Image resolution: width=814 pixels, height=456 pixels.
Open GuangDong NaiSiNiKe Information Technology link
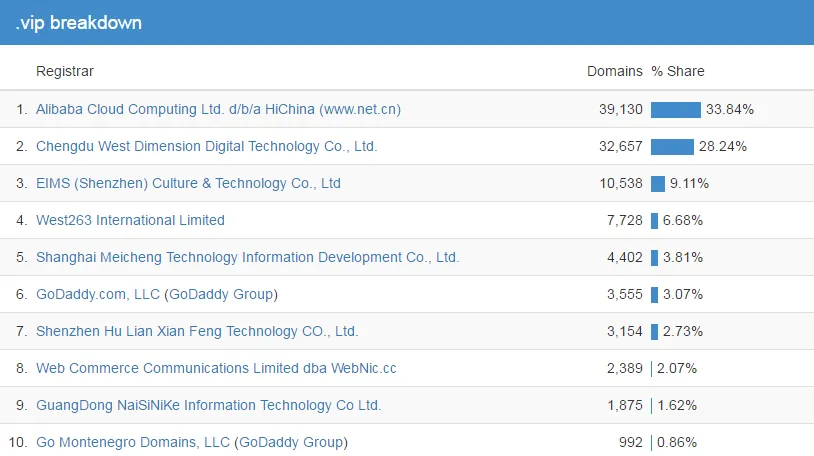pyautogui.click(x=209, y=405)
